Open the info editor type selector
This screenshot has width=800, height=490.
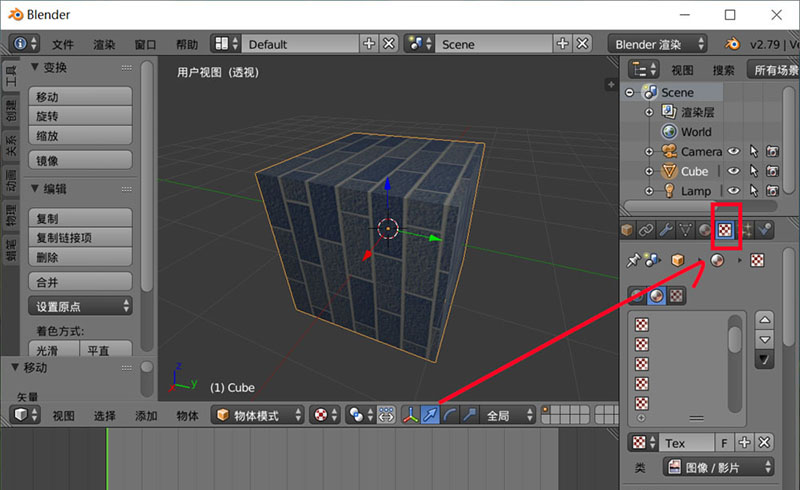[25, 44]
